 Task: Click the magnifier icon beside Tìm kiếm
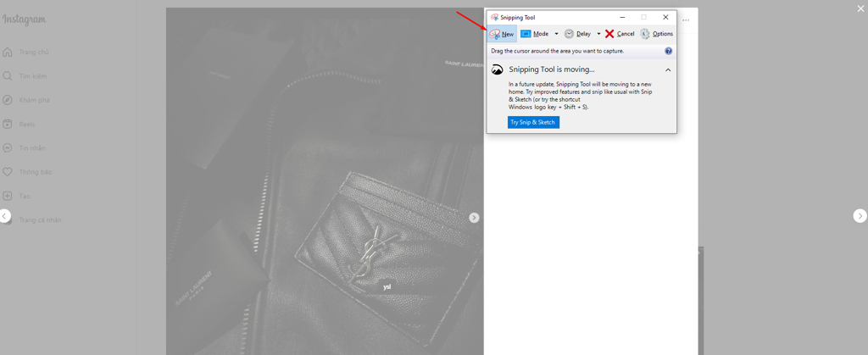pyautogui.click(x=7, y=75)
